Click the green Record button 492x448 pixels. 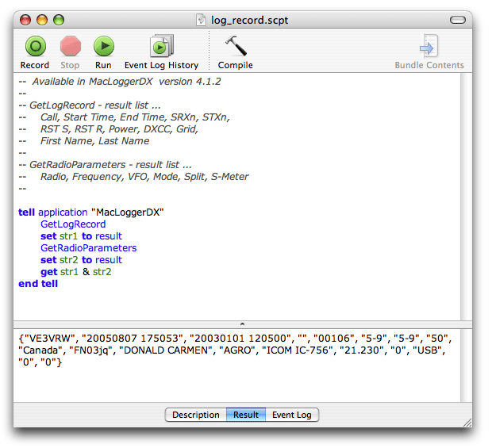coord(35,47)
